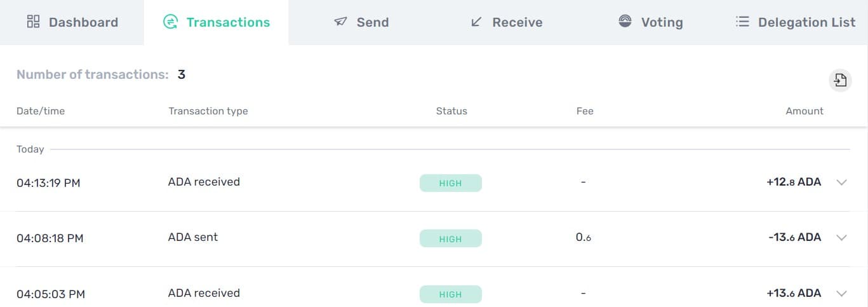Export transactions with the file icon
This screenshot has width=868, height=307.
pos(840,80)
